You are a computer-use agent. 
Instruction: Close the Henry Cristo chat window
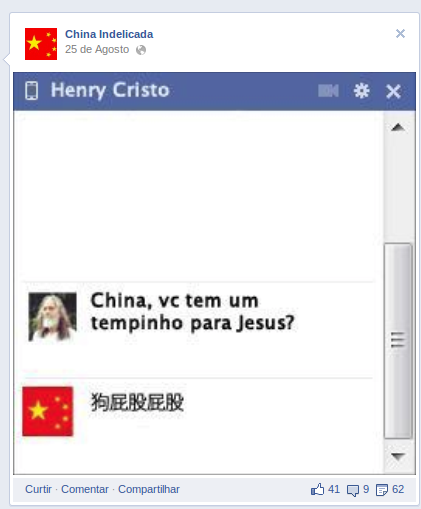393,91
